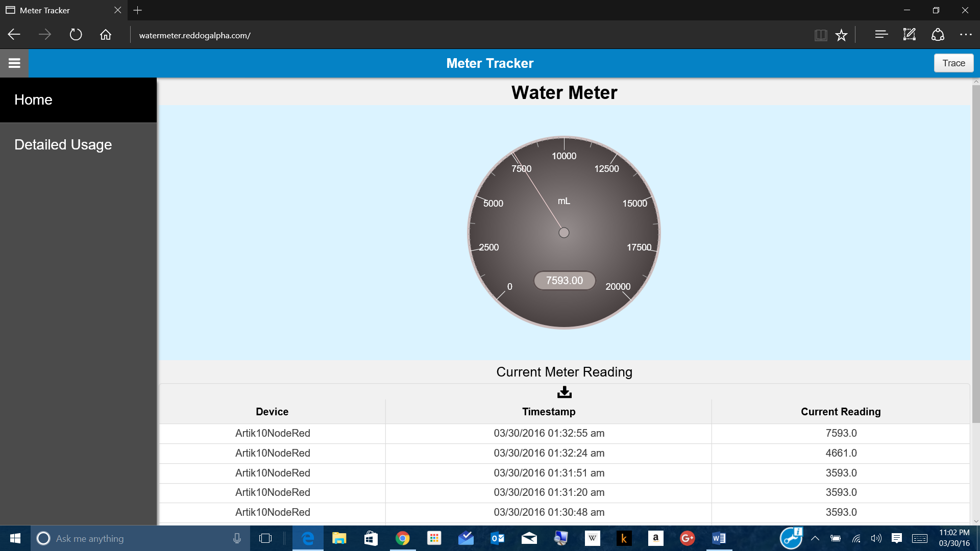980x551 pixels.
Task: Download the meter readings table
Action: 564,392
